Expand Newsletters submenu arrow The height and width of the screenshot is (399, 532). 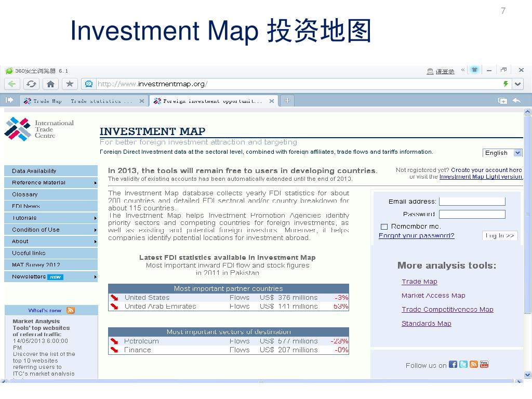tap(96, 277)
